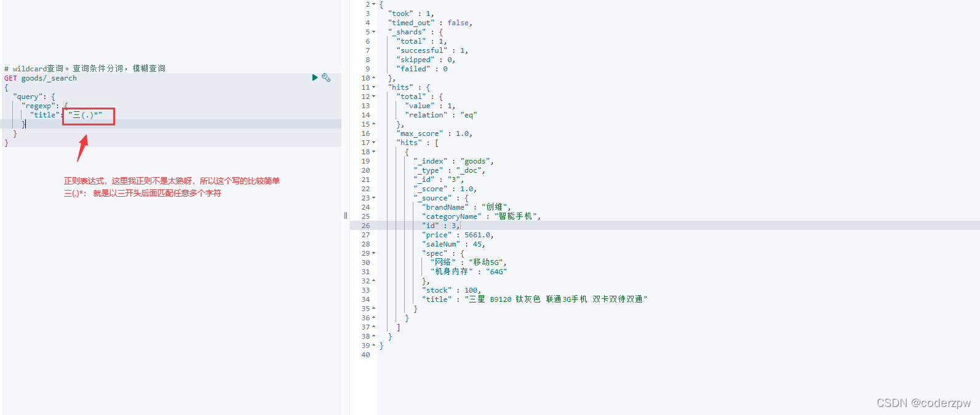Viewport: 980px width, 415px height.
Task: Collapse the hit object on line 18
Action: [x=373, y=152]
